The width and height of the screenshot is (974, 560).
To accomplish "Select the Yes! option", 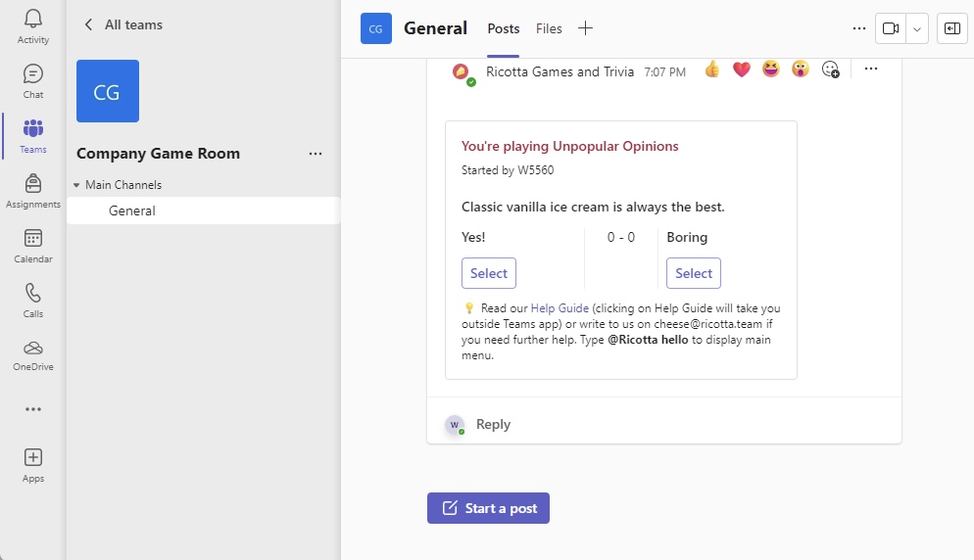I will pos(489,273).
